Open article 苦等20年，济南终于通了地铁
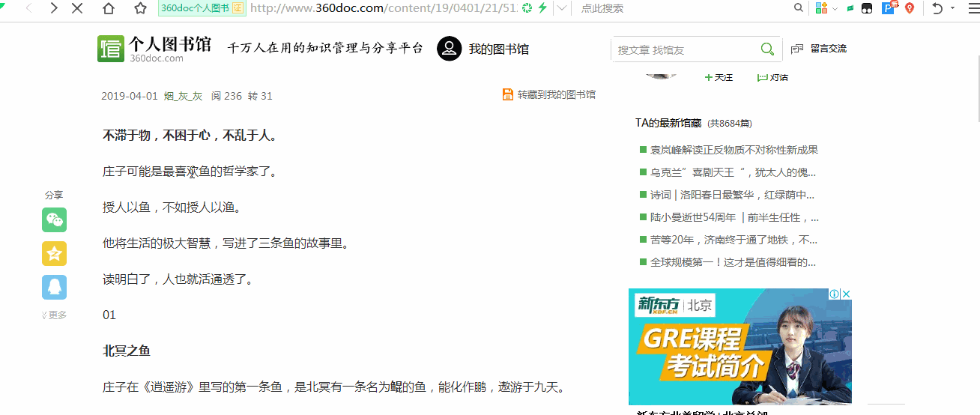The height and width of the screenshot is (415, 980). (734, 240)
